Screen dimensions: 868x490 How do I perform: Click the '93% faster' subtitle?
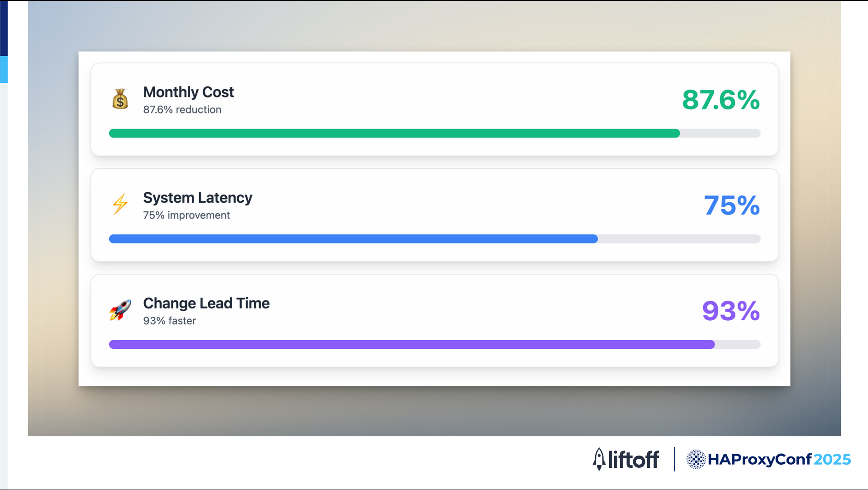(170, 321)
